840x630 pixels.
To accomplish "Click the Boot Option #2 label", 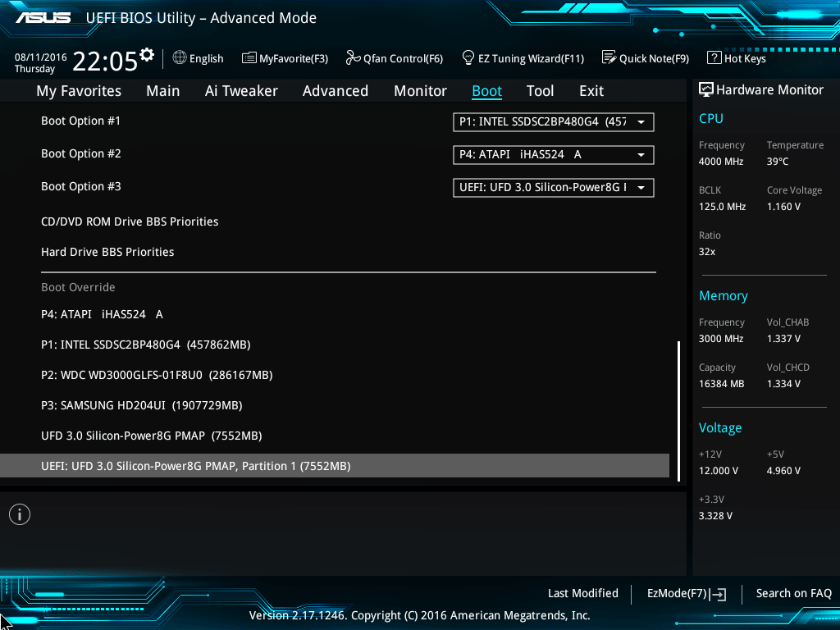I will point(81,153).
